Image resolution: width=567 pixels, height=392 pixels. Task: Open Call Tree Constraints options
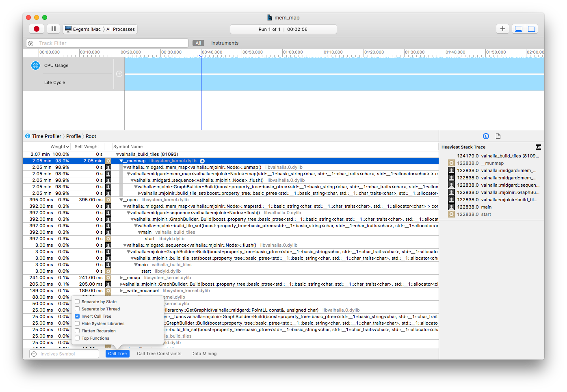(x=159, y=353)
